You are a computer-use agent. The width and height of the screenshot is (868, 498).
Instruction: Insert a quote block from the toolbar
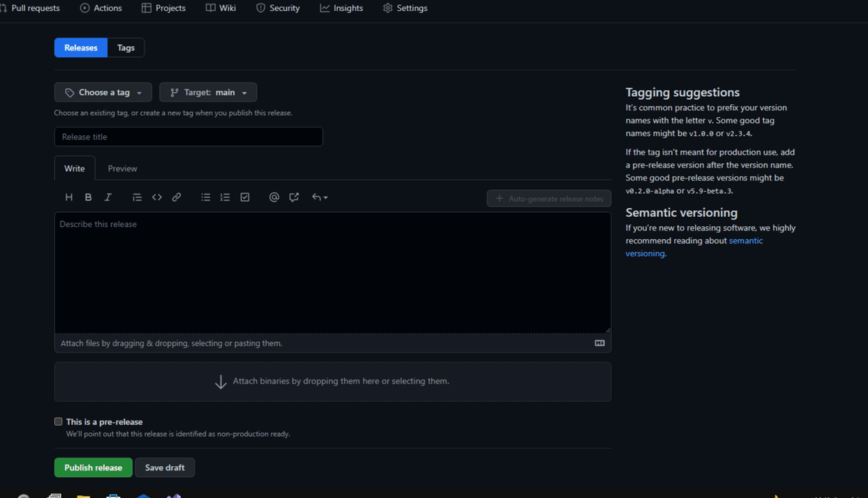(x=137, y=197)
